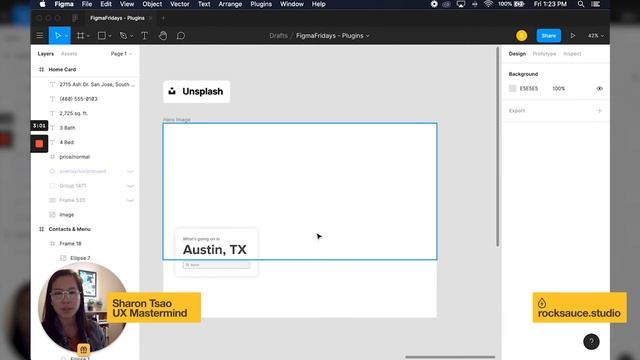Screen dimensions: 640x360
Task: Show the hidden Group 1471 layer
Action: tap(130, 186)
